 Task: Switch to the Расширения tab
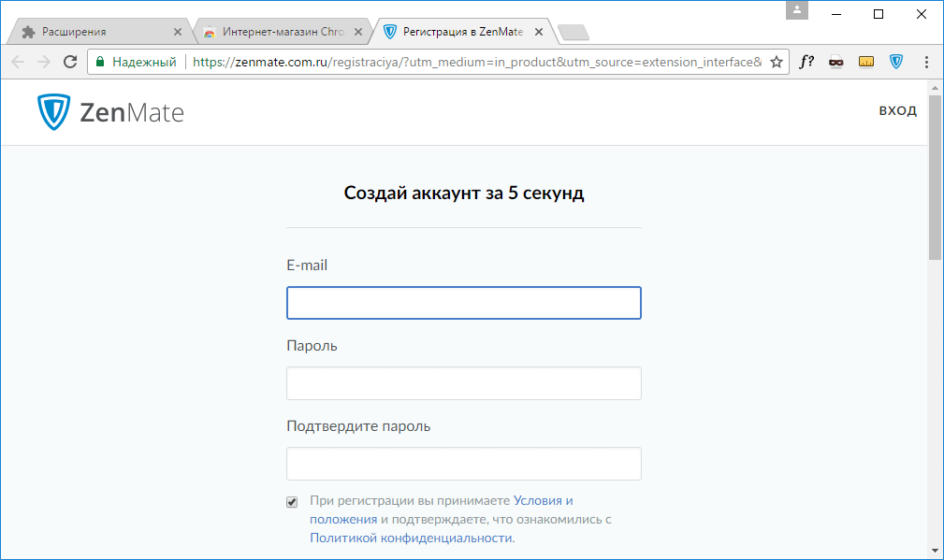coord(99,32)
